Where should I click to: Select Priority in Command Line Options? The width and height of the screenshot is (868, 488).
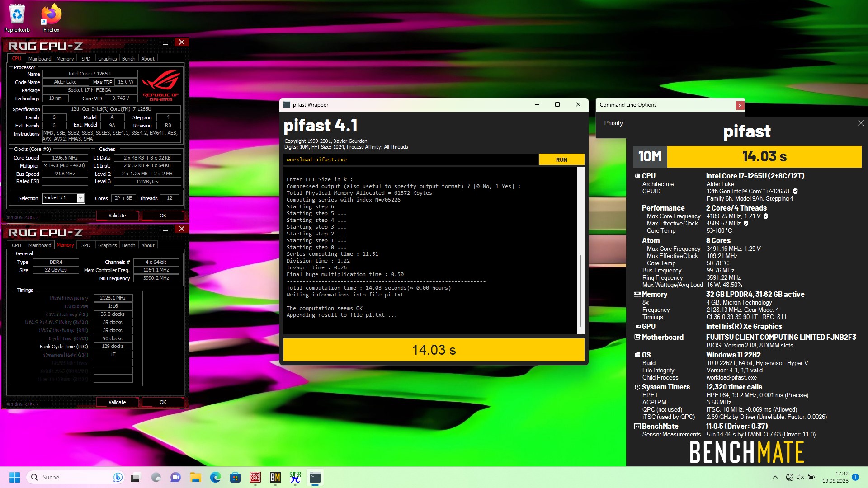[x=613, y=123]
